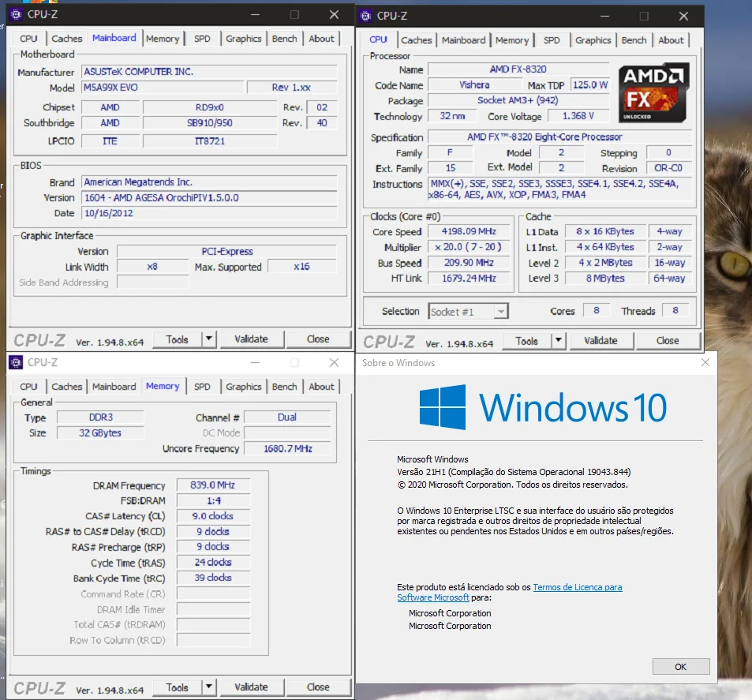Image resolution: width=752 pixels, height=700 pixels.
Task: Open Mainboard tab in Memory window
Action: click(114, 386)
